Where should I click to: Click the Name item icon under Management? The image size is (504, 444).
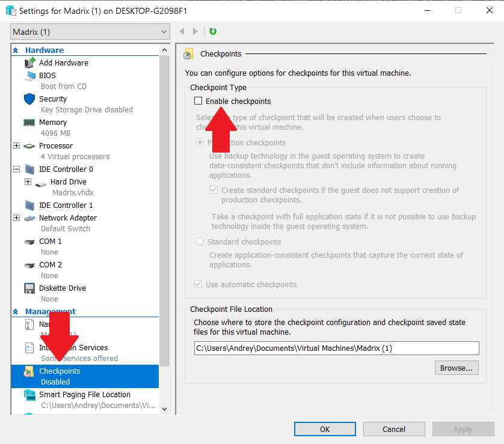[29, 324]
